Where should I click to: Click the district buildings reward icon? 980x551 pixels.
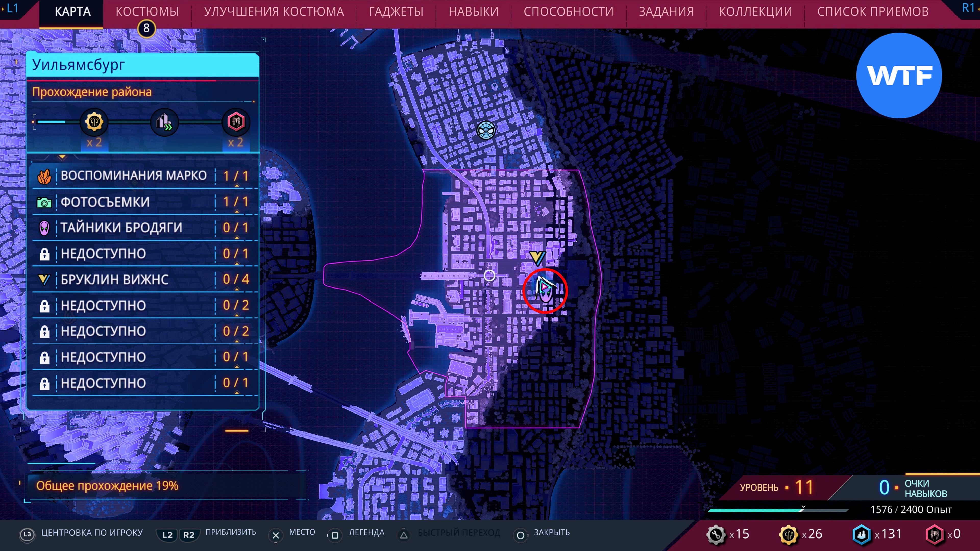[x=164, y=122]
